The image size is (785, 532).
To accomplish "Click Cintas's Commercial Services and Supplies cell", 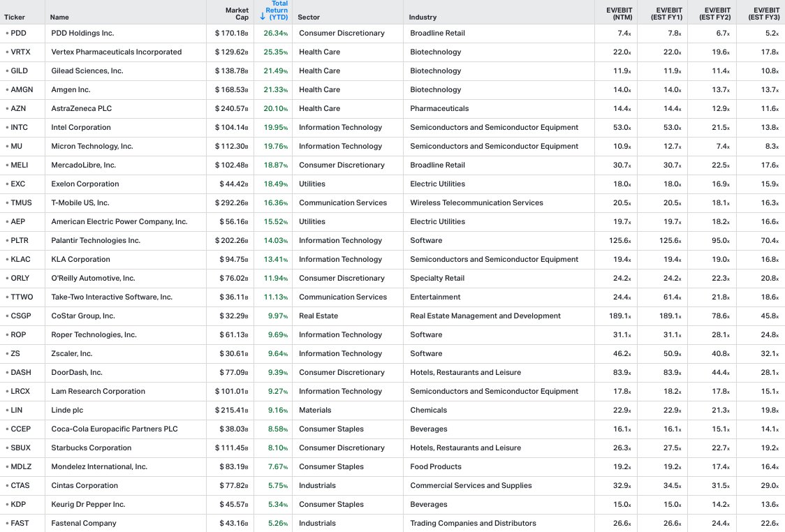I will [471, 485].
